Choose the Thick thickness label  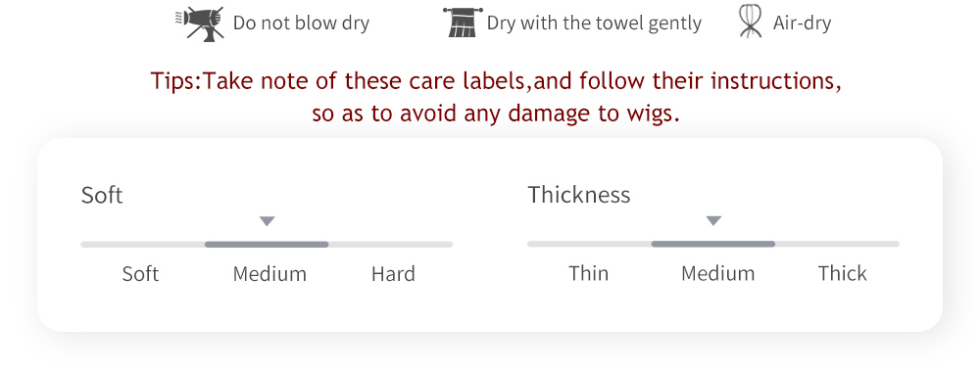pyautogui.click(x=843, y=273)
